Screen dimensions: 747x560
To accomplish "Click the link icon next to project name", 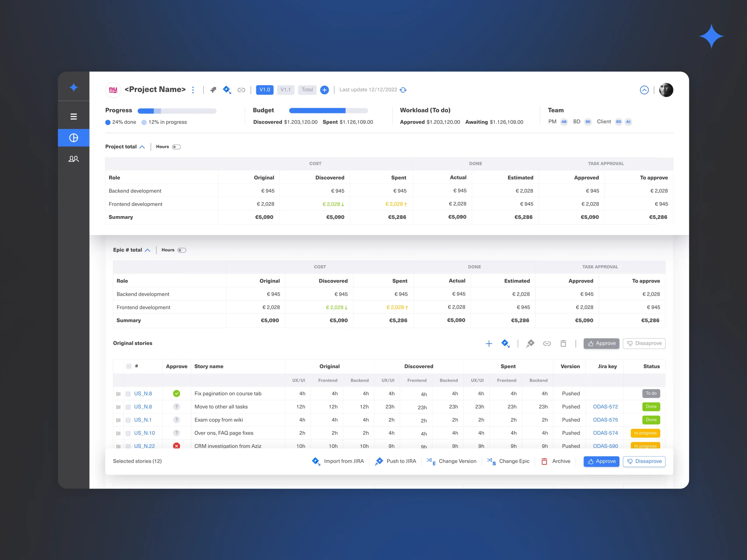I will 241,90.
